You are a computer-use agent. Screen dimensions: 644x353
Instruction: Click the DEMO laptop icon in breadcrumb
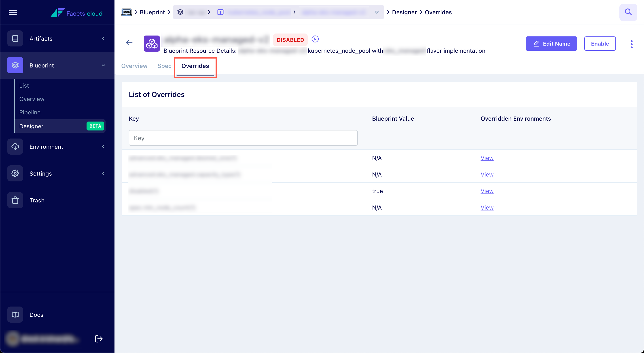[x=126, y=12]
